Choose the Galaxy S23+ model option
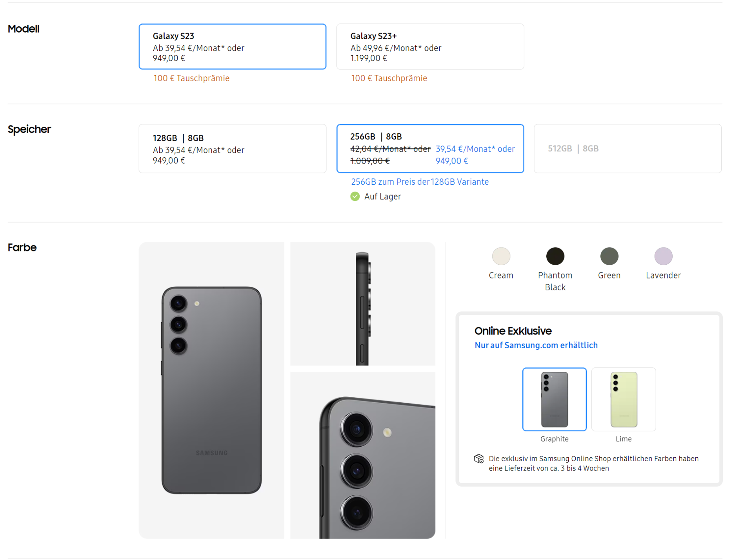 point(430,47)
